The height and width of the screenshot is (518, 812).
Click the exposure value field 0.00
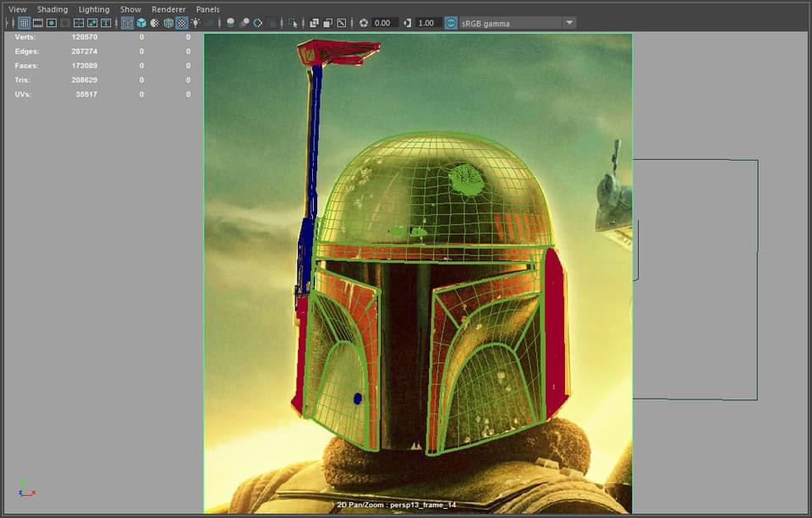385,23
